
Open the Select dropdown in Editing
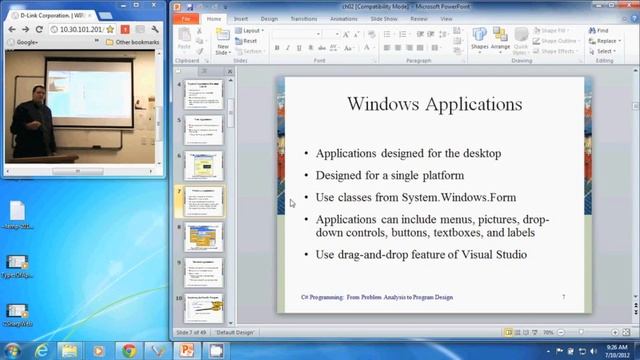[602, 51]
